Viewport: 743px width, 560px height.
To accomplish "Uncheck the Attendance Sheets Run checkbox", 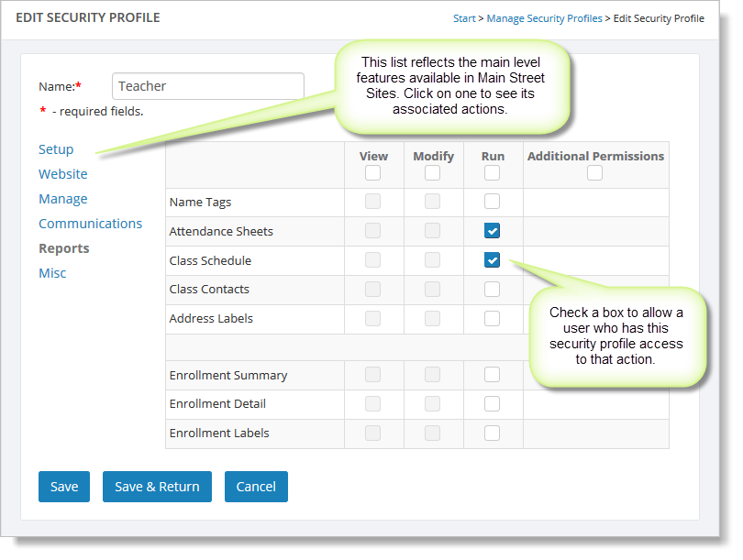I will 493,231.
